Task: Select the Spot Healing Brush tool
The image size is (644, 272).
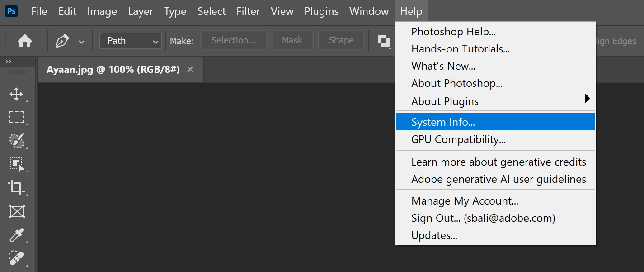Action: 17,258
